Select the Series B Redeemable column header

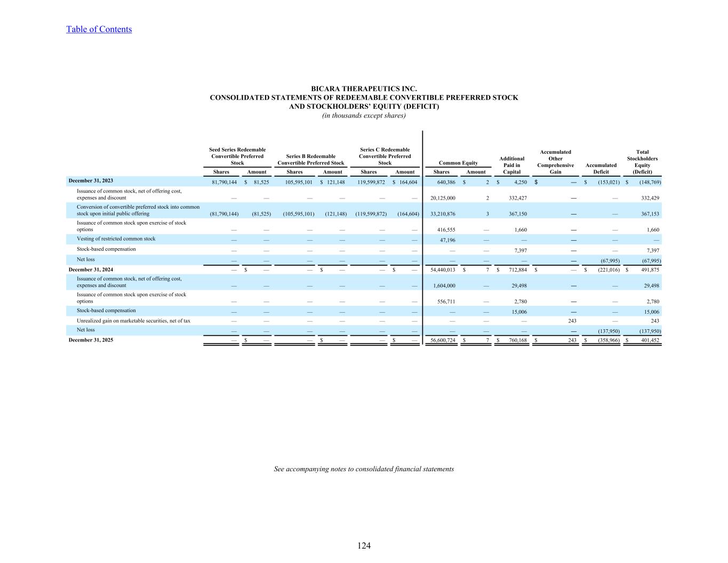coord(311,160)
